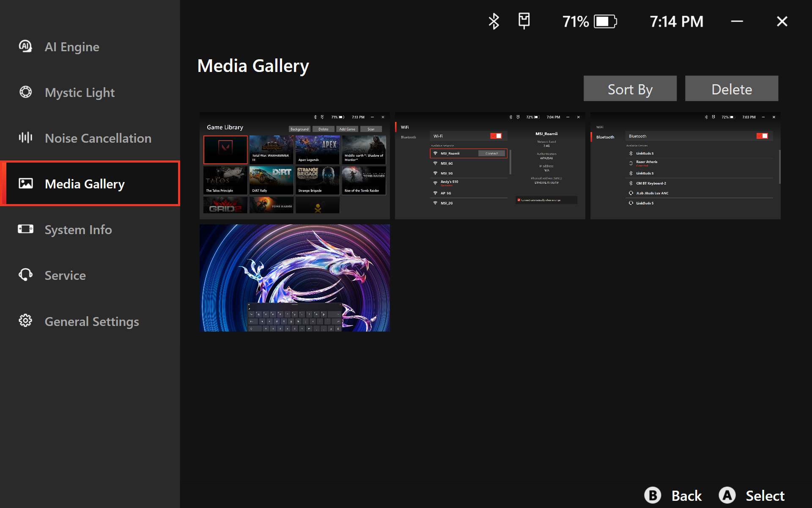Click the battery indicator icon
The width and height of the screenshot is (812, 508).
(x=605, y=21)
